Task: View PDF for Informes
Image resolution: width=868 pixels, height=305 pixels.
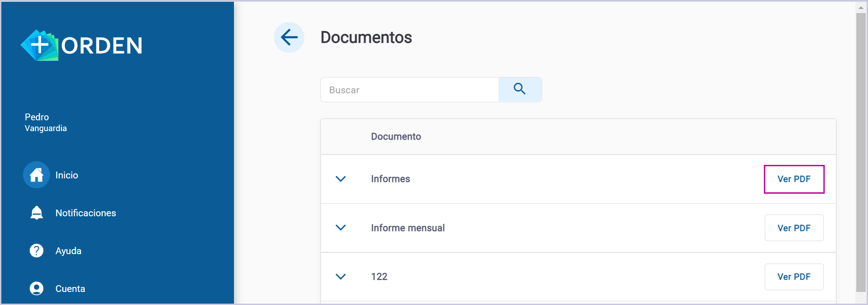Action: coord(794,179)
